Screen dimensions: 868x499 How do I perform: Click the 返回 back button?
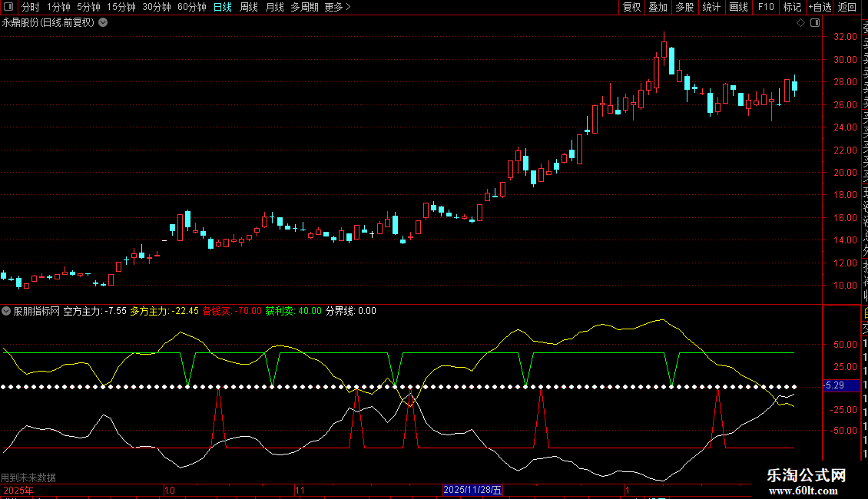tap(847, 7)
